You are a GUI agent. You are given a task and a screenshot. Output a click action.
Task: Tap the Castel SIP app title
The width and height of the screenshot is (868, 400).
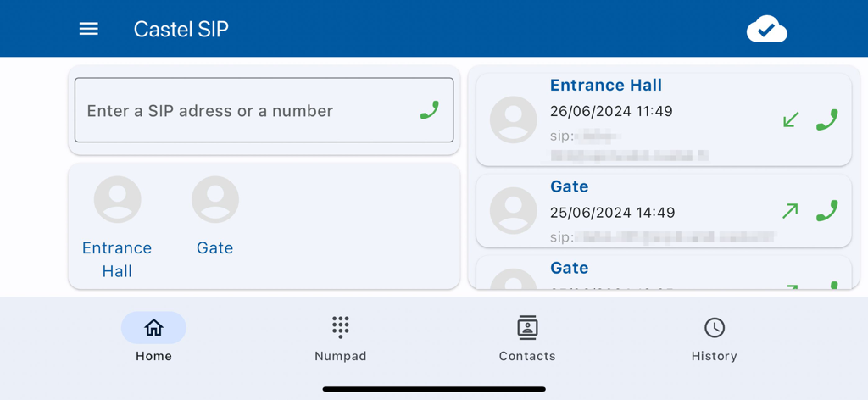(x=181, y=30)
